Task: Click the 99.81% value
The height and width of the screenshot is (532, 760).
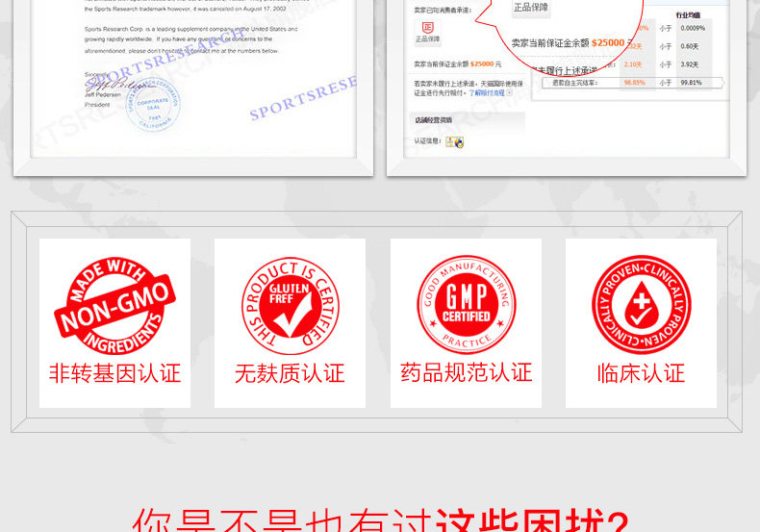Action: [691, 83]
